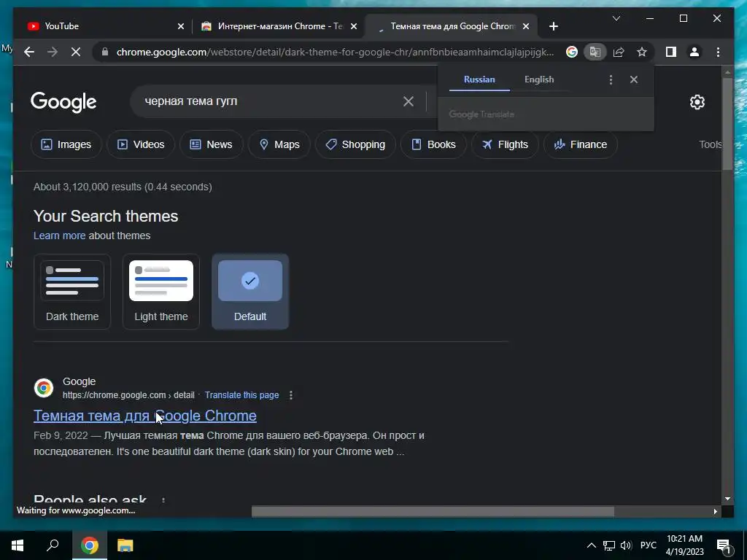Close the YouTube tab
Viewport: 747px width, 560px height.
point(181,27)
